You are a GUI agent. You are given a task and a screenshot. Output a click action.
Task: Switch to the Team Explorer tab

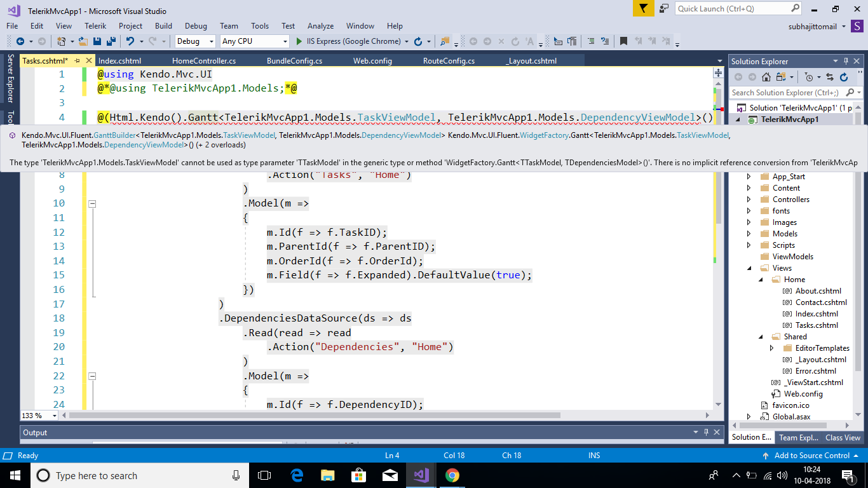point(799,437)
